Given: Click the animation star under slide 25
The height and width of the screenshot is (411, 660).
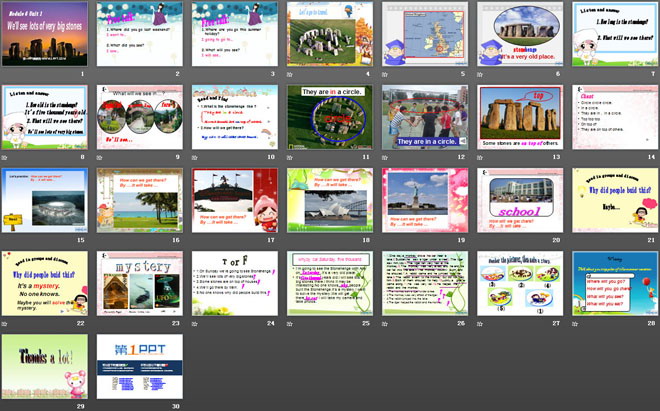Looking at the screenshot, I should point(291,323).
